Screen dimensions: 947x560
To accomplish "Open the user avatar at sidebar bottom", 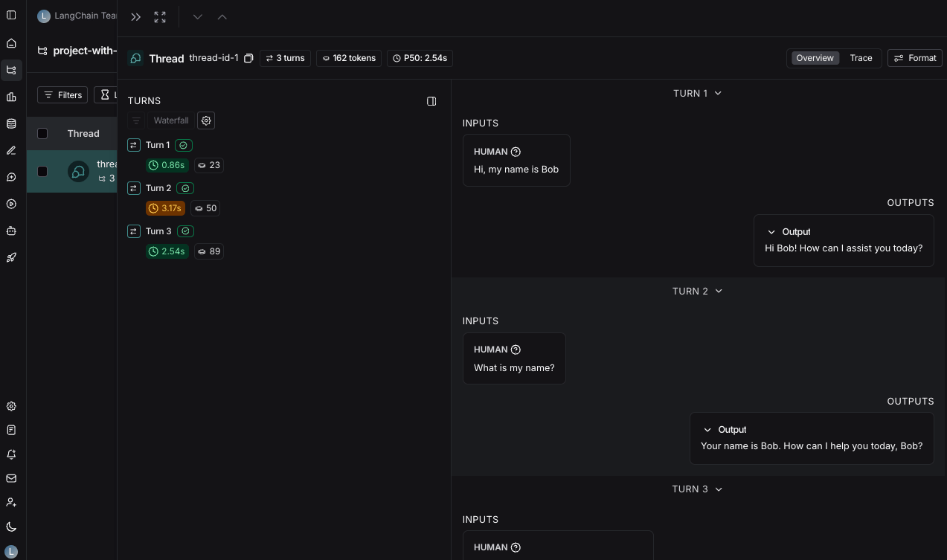I will coord(11,551).
